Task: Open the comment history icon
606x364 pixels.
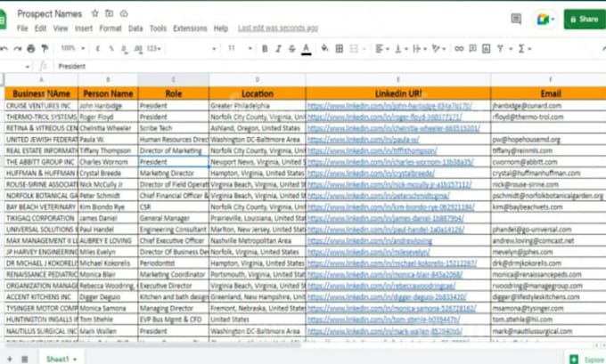Action: point(516,19)
